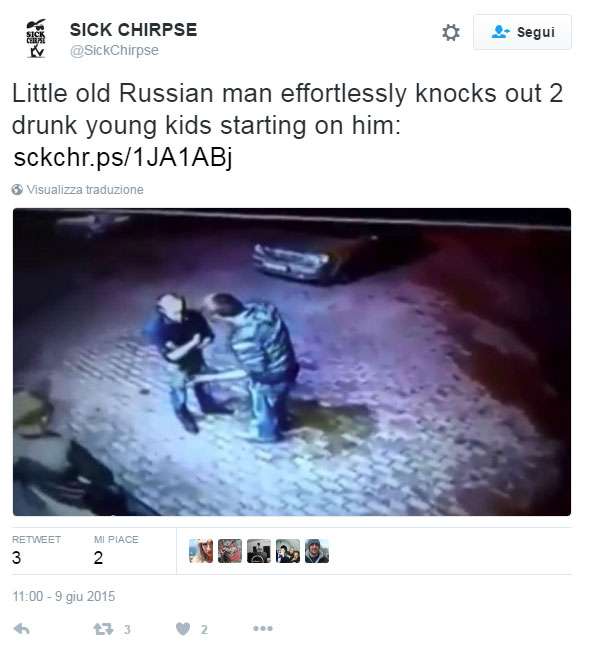The image size is (589, 655).
Task: Open the sckchr.ps/1JA1ABj link
Action: 123,158
